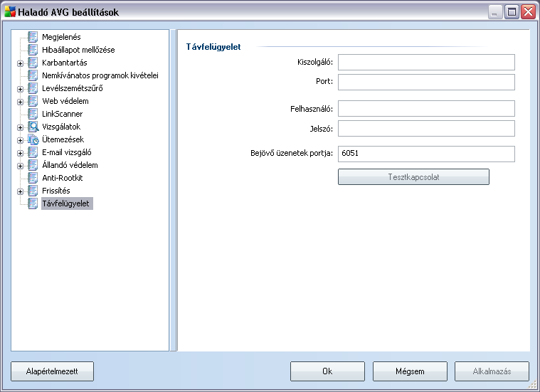Click the Megjelenés page icon
The height and width of the screenshot is (392, 540).
(x=33, y=37)
